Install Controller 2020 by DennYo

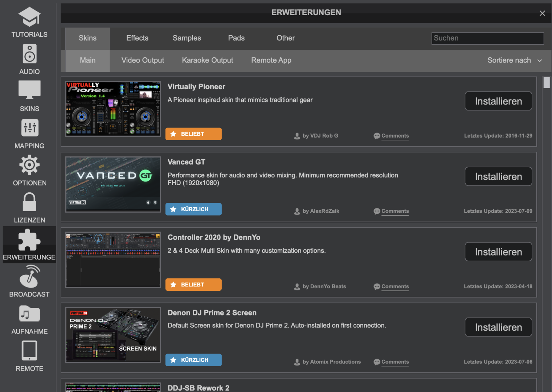coord(498,252)
